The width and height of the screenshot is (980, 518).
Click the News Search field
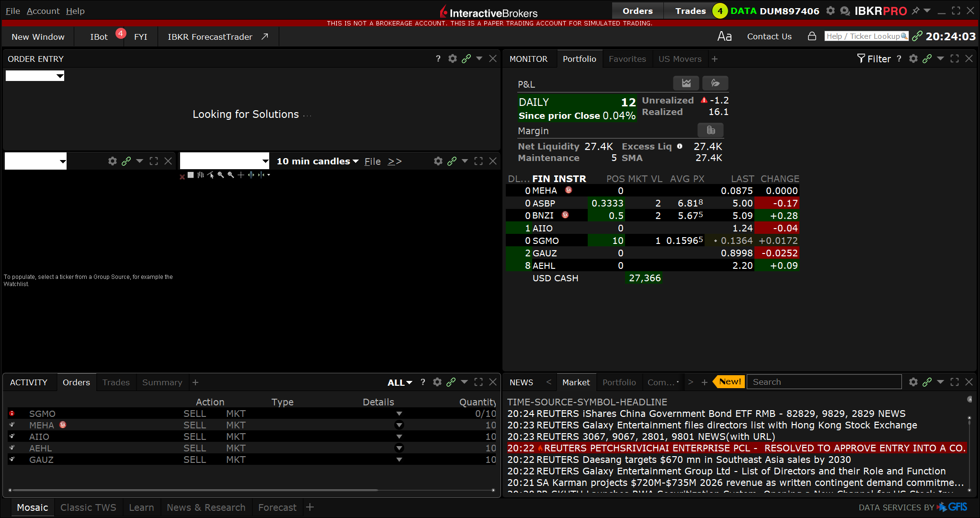[824, 382]
